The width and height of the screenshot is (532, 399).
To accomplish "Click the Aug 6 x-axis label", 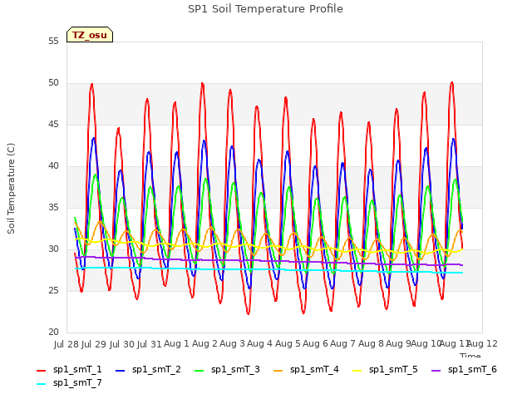I will (x=316, y=343).
